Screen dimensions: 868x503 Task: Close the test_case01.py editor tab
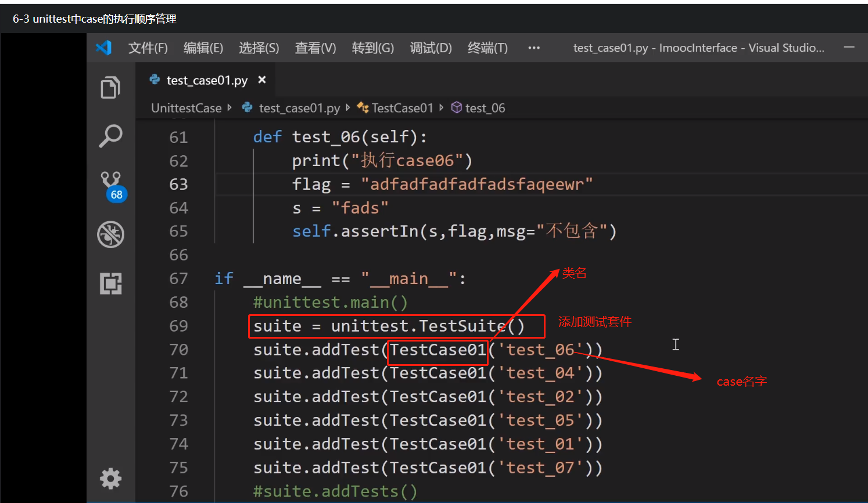(x=262, y=80)
